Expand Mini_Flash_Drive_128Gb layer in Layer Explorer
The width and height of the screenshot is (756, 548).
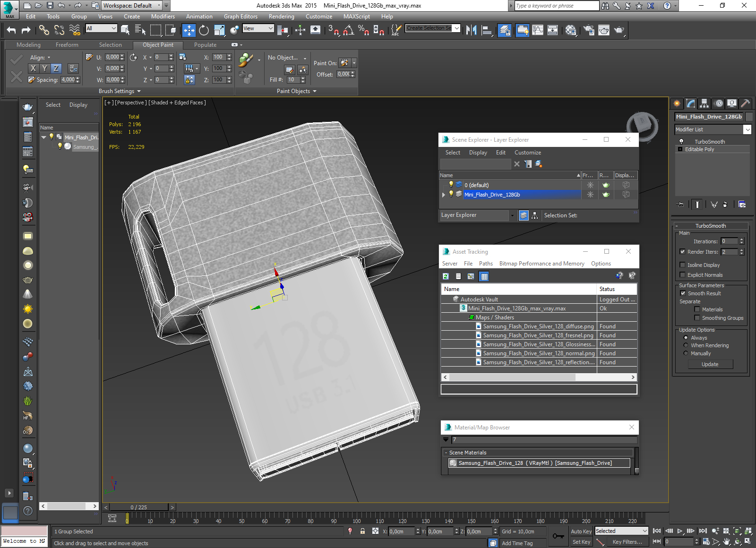(443, 195)
